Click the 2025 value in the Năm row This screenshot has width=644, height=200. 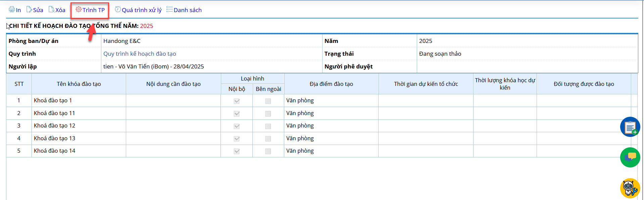(426, 41)
